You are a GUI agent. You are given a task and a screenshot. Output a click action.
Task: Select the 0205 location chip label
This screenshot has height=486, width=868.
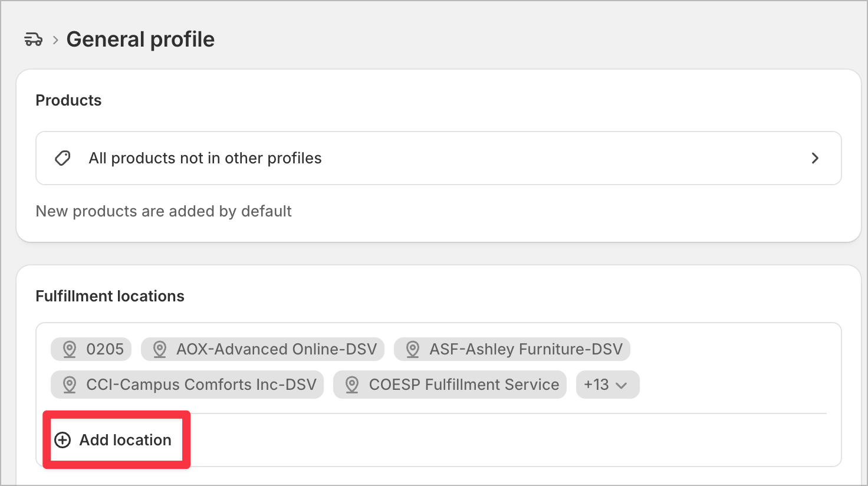105,349
